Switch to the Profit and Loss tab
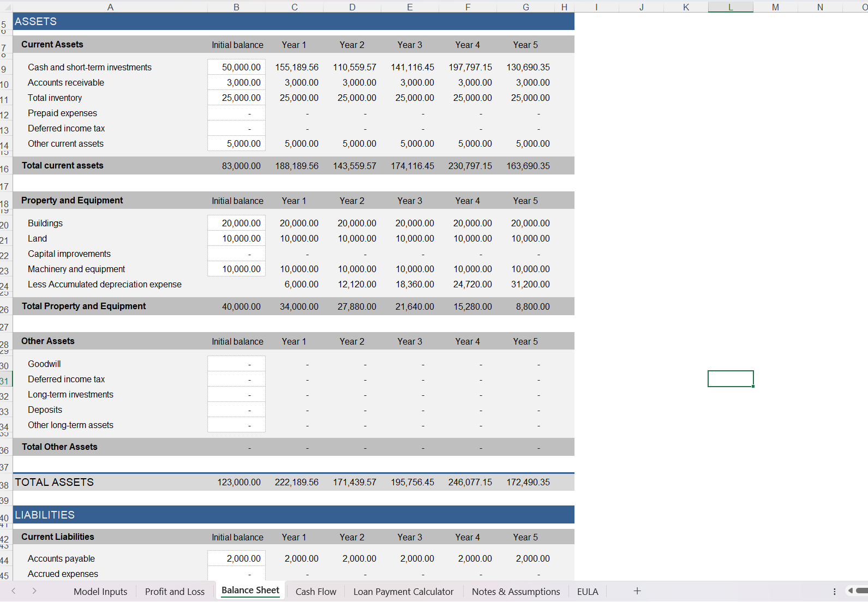 pyautogui.click(x=175, y=592)
